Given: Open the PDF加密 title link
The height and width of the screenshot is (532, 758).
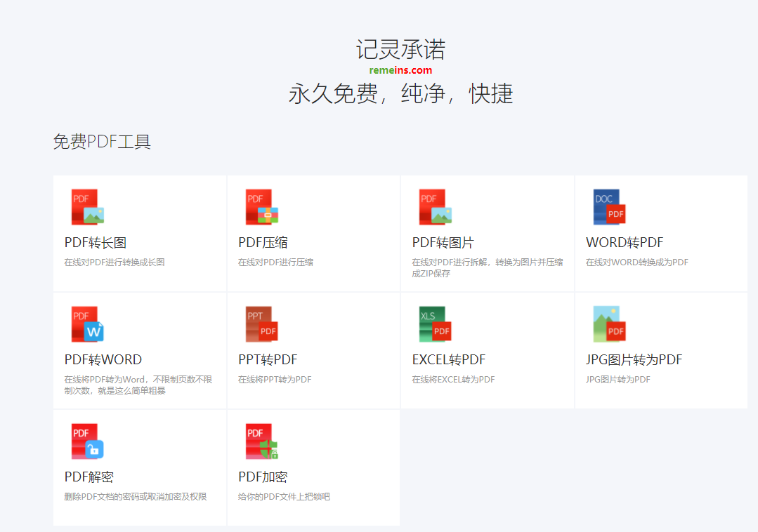Looking at the screenshot, I should coord(263,477).
